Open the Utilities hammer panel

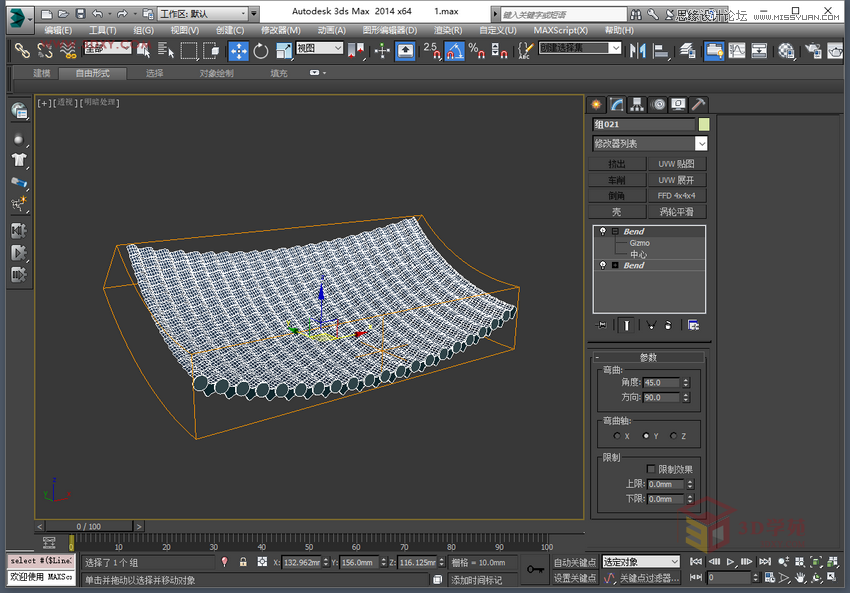coord(698,104)
